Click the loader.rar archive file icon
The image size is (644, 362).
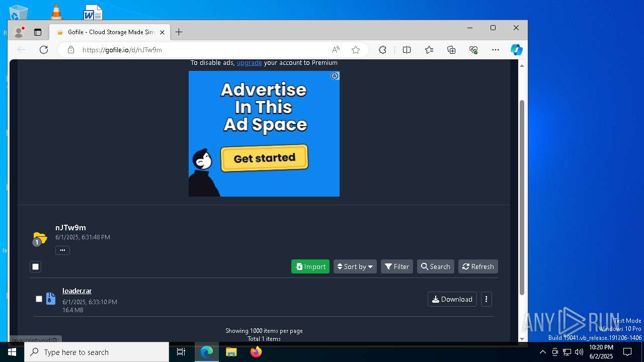pyautogui.click(x=51, y=299)
